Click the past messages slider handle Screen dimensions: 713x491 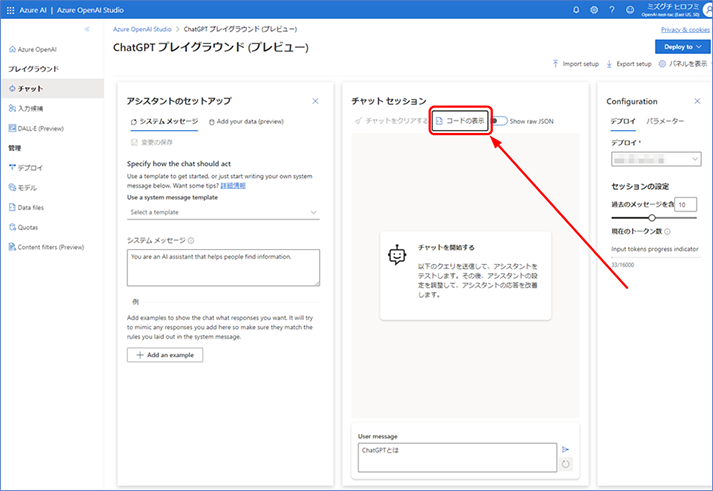point(652,218)
